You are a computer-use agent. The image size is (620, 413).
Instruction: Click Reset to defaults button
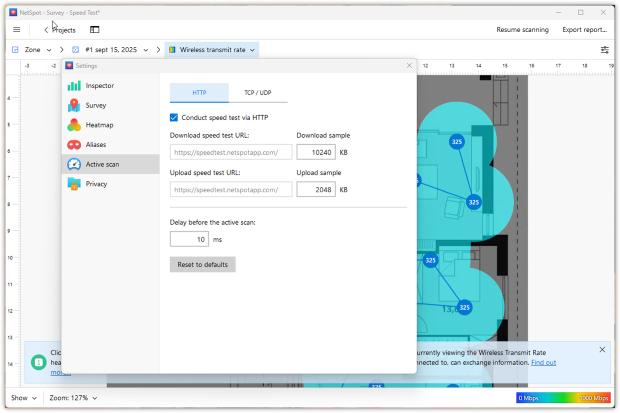click(203, 265)
